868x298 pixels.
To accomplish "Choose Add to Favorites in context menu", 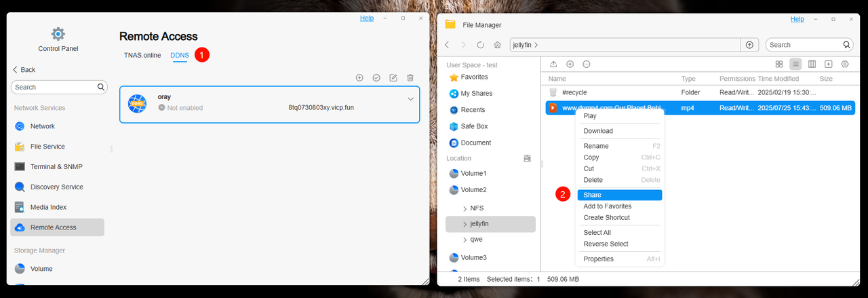I will [619, 206].
